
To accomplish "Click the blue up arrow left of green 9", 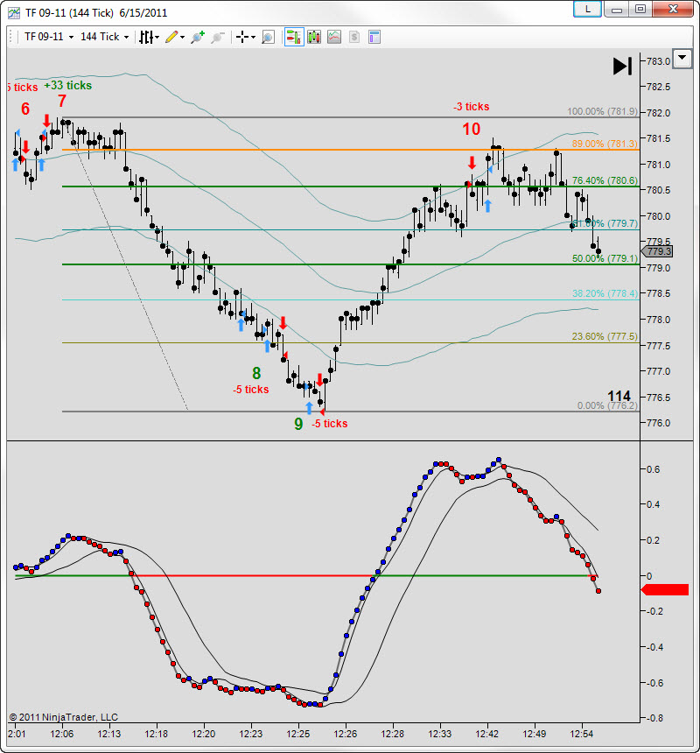I will [309, 408].
